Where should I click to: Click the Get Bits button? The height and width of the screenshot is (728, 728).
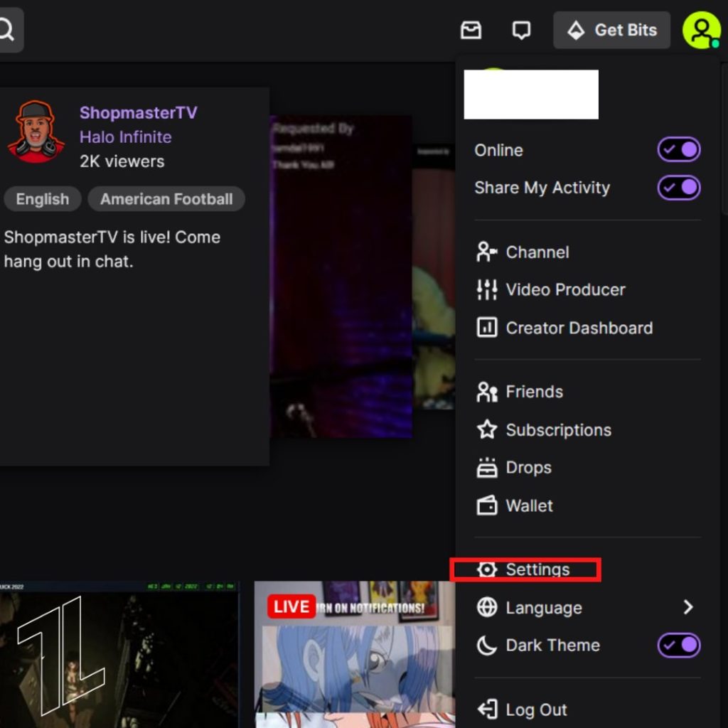tap(611, 30)
